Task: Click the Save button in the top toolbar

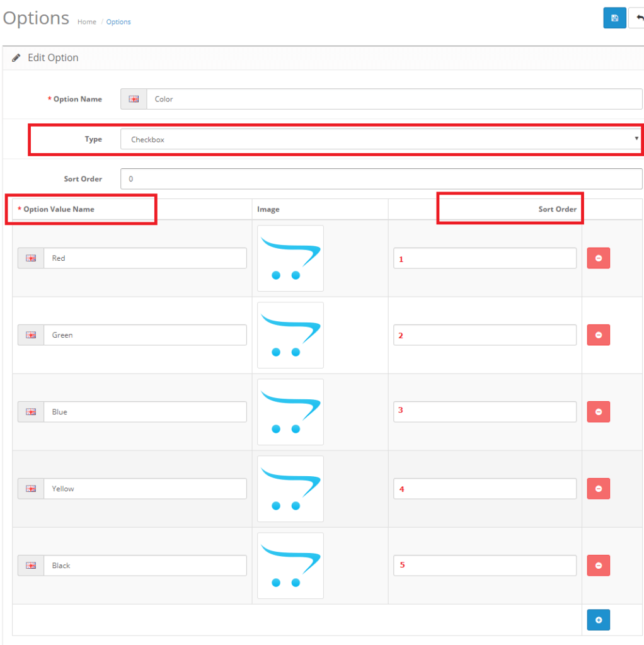Action: coord(614,18)
